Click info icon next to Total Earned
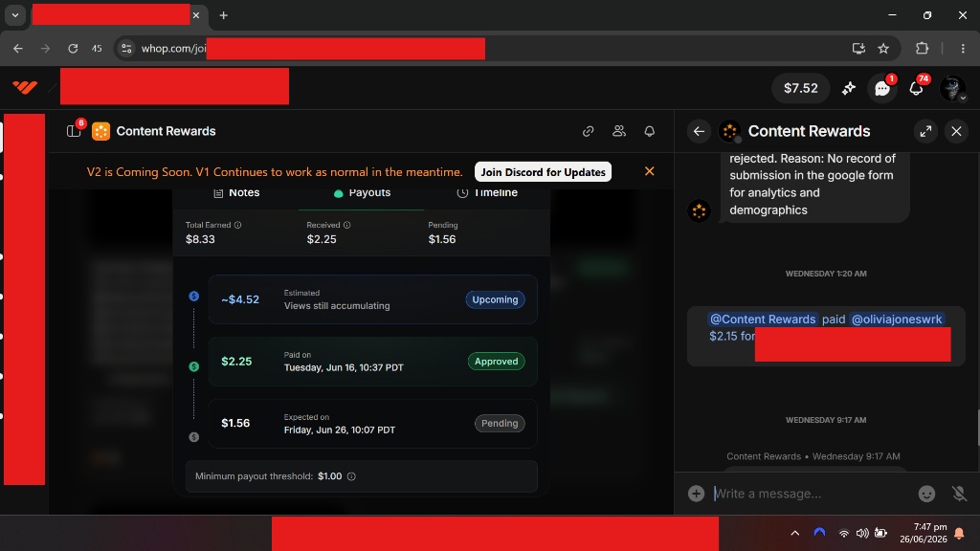Viewport: 980px width, 551px height. (237, 225)
